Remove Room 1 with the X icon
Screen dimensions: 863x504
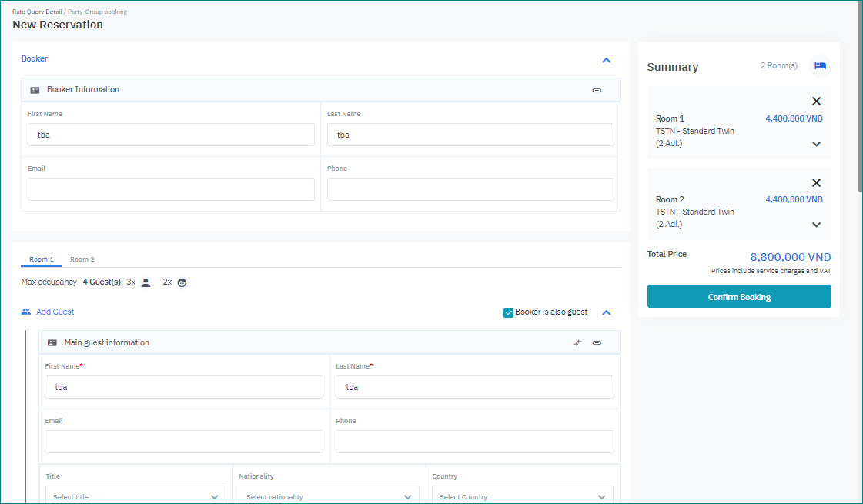(816, 102)
